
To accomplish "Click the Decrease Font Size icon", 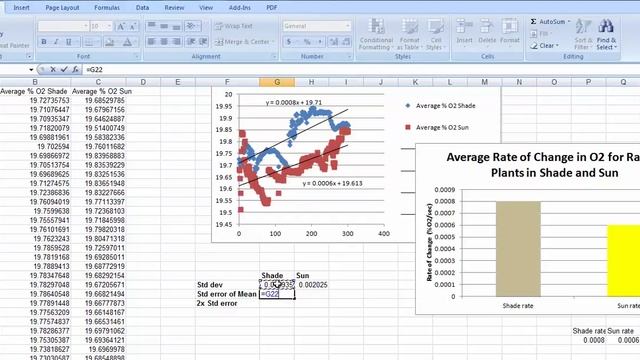I will pos(133,27).
